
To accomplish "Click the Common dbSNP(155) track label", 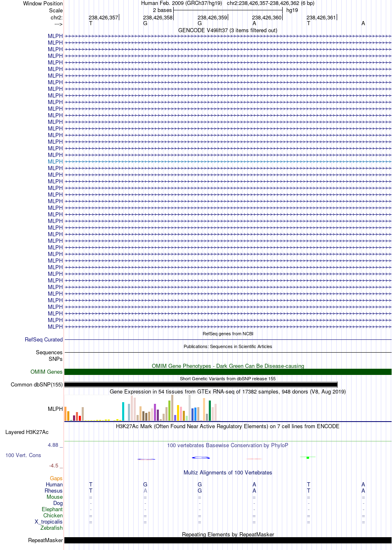I will pyautogui.click(x=37, y=384).
